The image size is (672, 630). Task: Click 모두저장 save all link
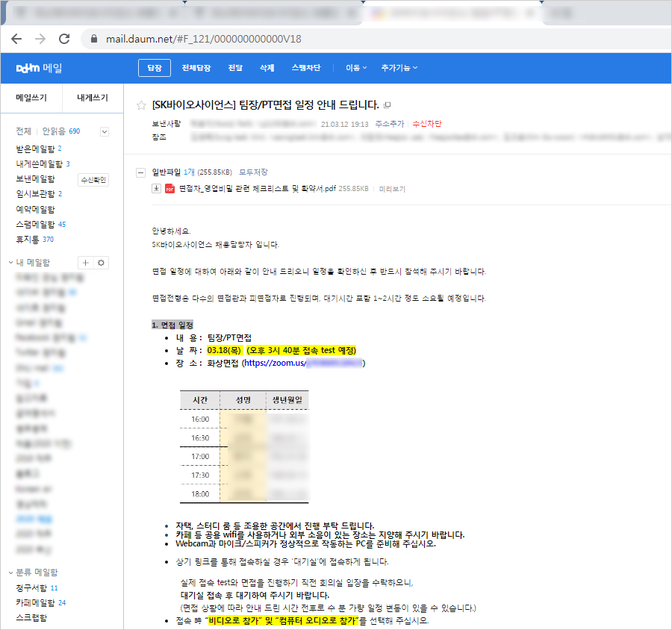253,172
